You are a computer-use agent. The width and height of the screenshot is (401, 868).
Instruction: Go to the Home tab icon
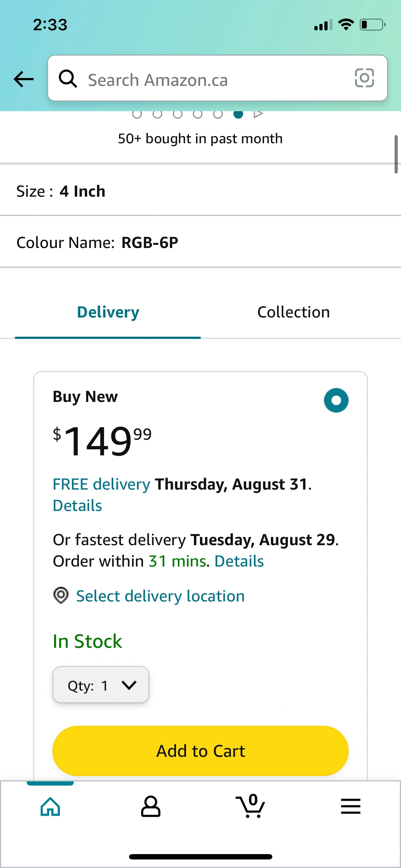click(50, 806)
